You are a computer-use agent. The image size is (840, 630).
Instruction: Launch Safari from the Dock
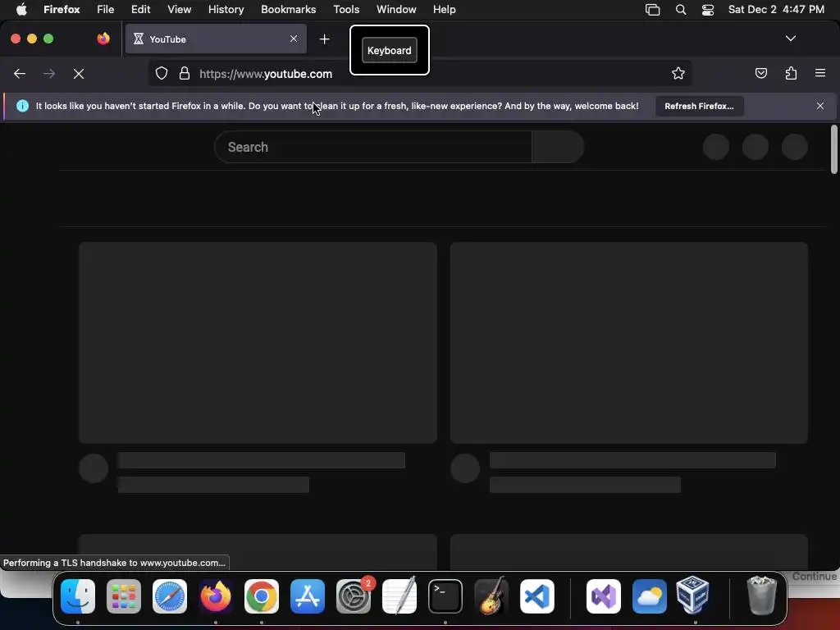coord(170,596)
